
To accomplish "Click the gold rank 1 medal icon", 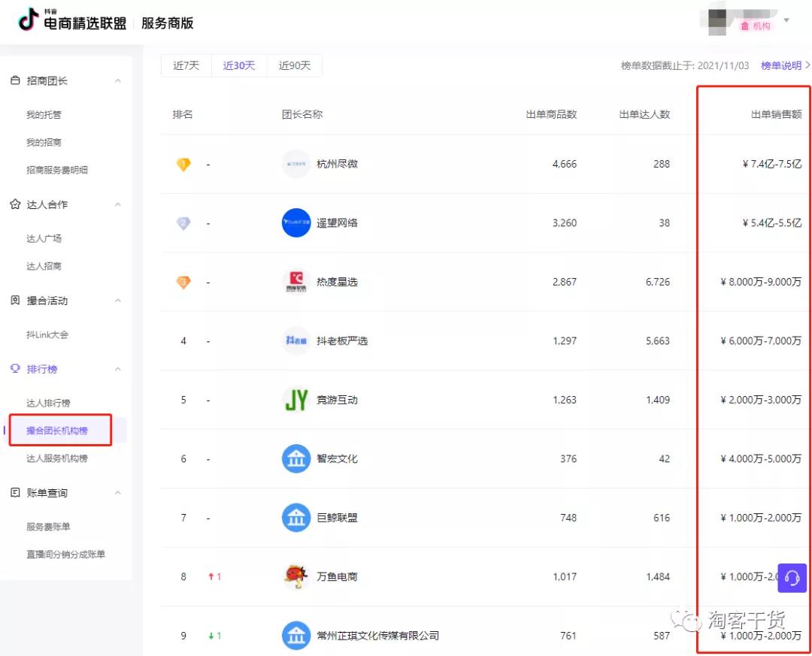I will [183, 164].
